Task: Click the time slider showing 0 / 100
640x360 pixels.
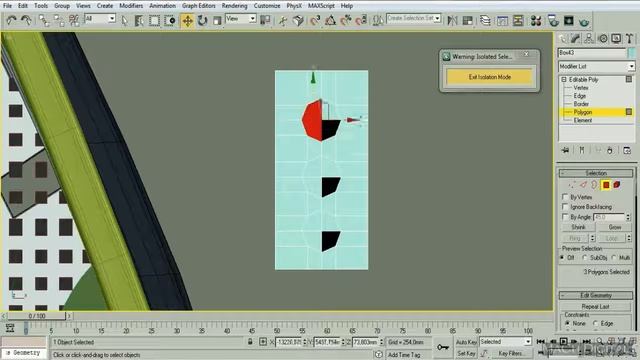Action: pos(37,316)
